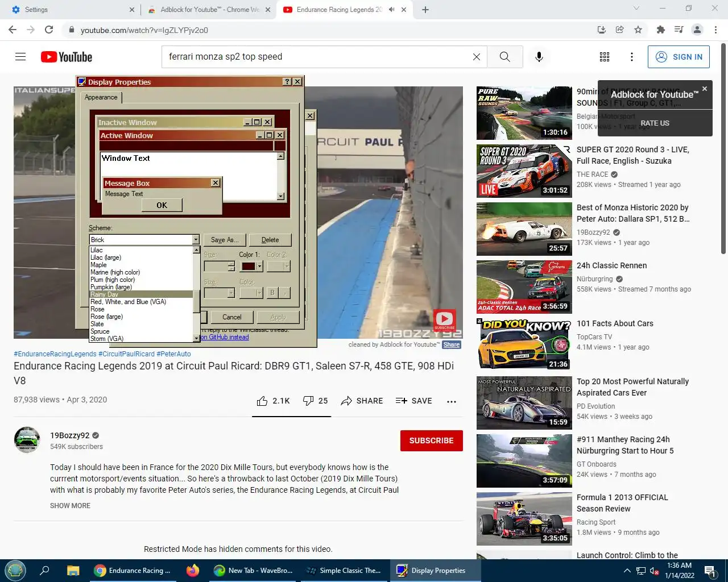
Task: Open Chrome profile avatar button
Action: [x=697, y=30]
